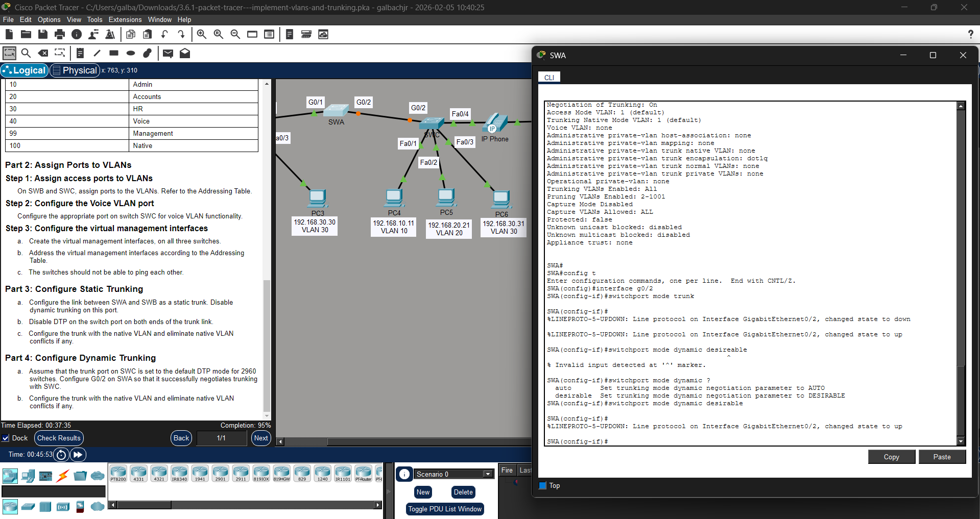Click the instruction page number field
980x519 pixels.
tap(221, 438)
